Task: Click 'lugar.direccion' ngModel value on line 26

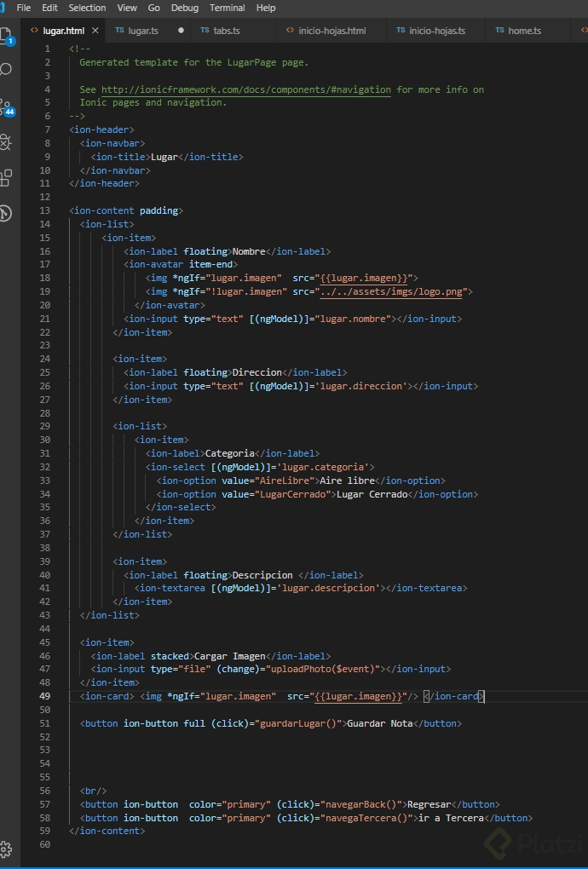Action: 361,386
